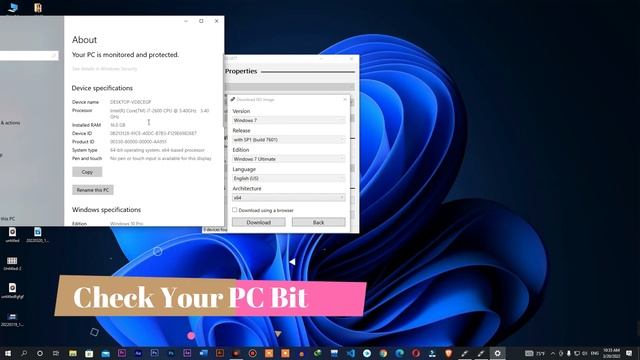Open taskbar Search magnifier

(24, 353)
